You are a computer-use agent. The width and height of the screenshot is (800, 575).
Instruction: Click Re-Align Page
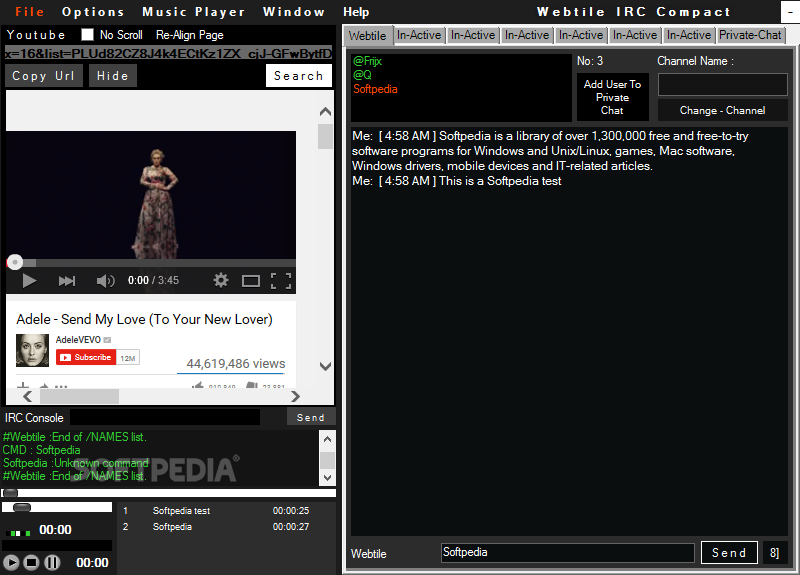coord(190,35)
